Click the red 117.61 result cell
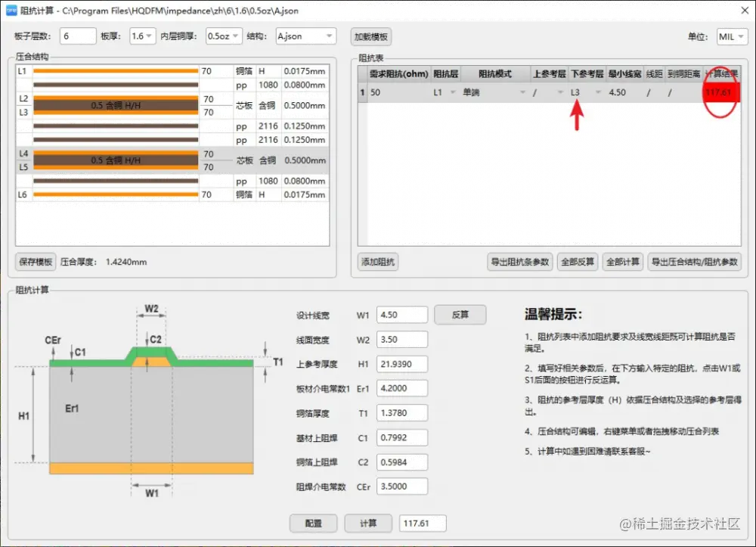The image size is (756, 547). click(720, 92)
